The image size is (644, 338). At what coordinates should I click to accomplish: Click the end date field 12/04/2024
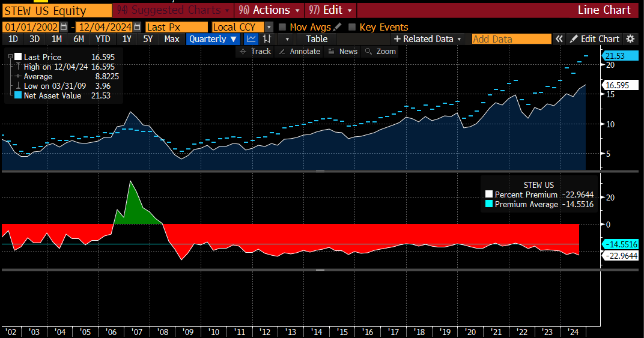point(105,27)
